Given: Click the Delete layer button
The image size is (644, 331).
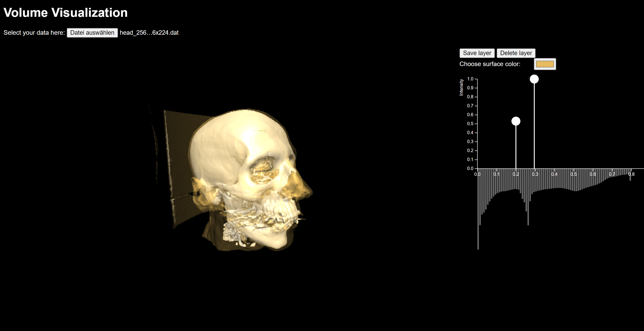Looking at the screenshot, I should pyautogui.click(x=516, y=53).
